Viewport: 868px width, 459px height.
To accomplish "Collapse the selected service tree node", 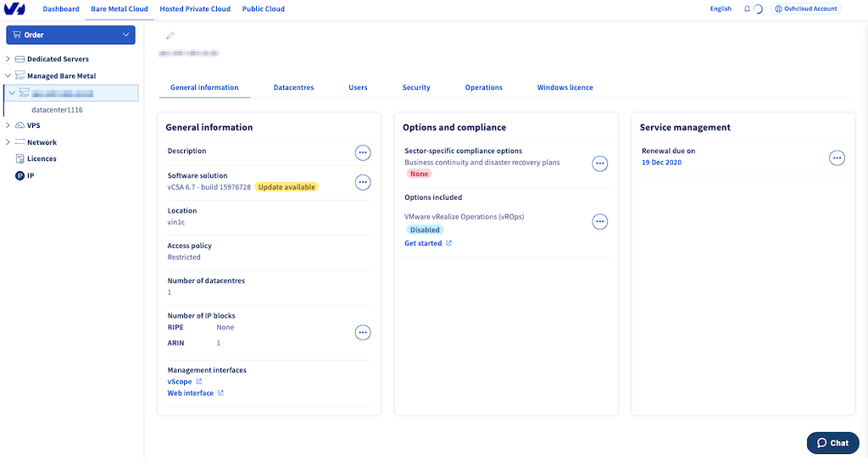I will click(x=12, y=93).
